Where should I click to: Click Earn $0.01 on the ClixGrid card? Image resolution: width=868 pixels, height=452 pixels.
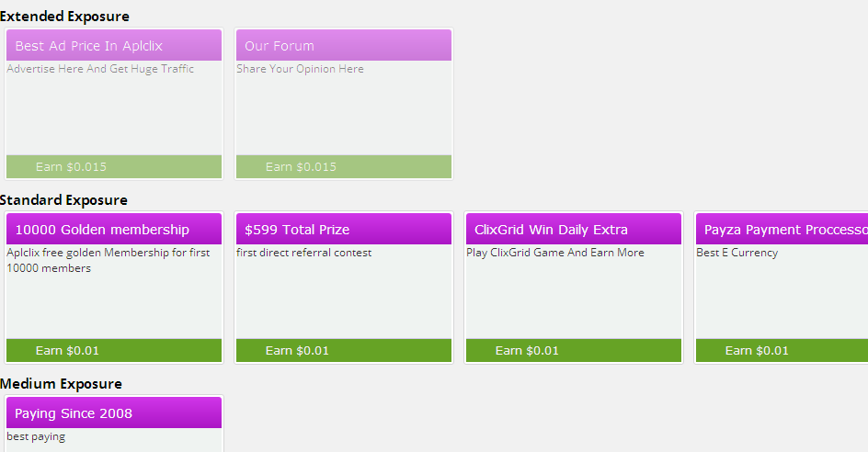tap(527, 351)
